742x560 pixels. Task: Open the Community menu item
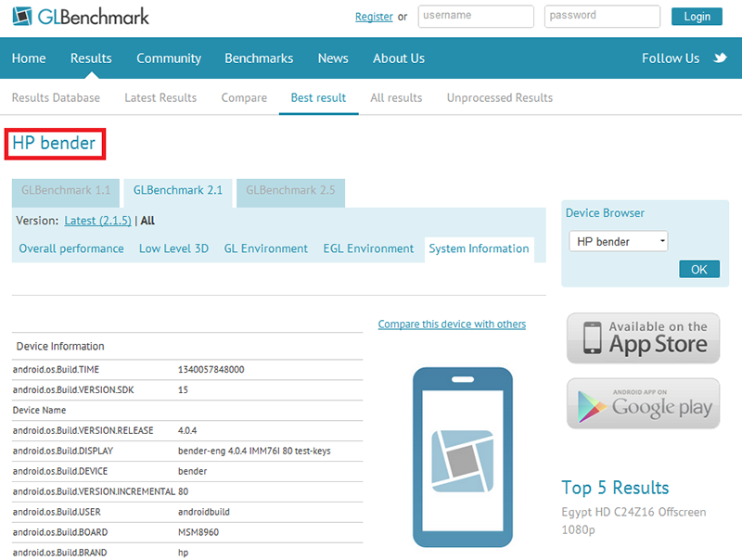coord(169,57)
